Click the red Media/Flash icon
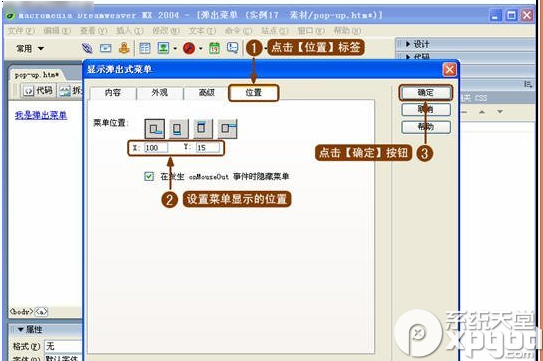 [189, 48]
